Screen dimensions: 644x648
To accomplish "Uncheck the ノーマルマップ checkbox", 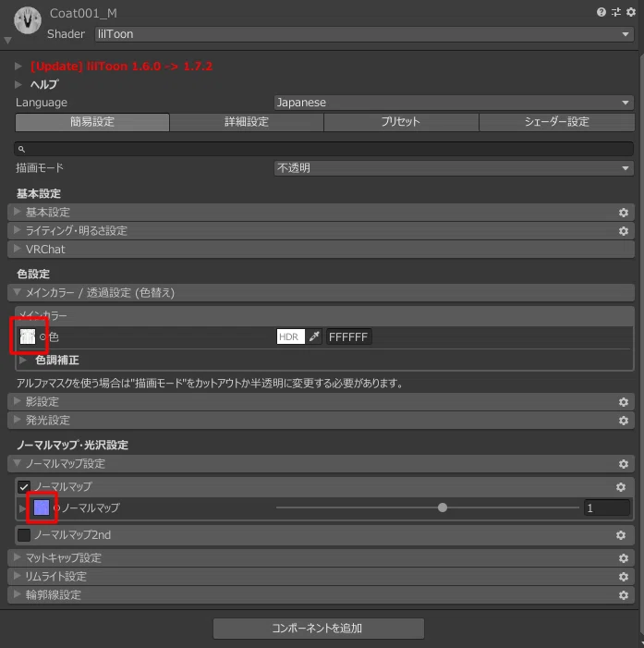I will tap(24, 487).
